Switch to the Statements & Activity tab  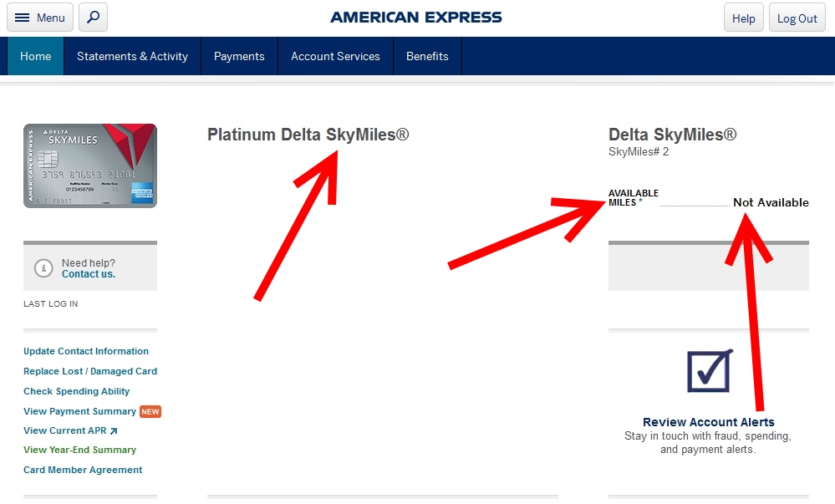coord(131,56)
